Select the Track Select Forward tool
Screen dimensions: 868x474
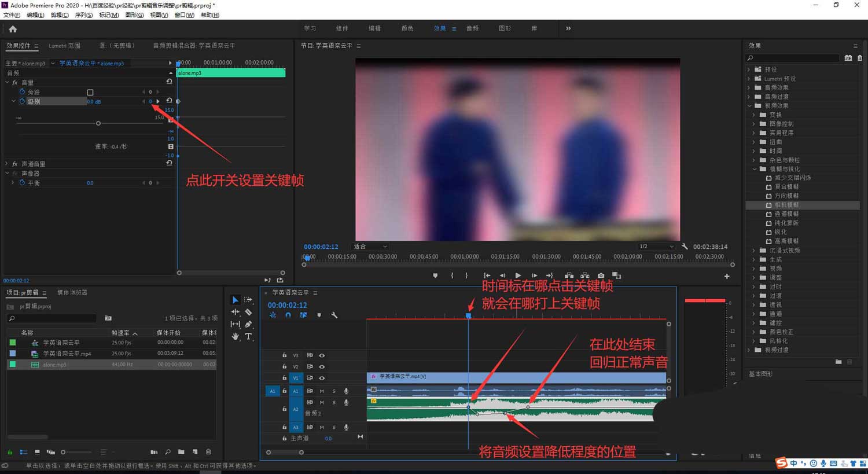248,300
